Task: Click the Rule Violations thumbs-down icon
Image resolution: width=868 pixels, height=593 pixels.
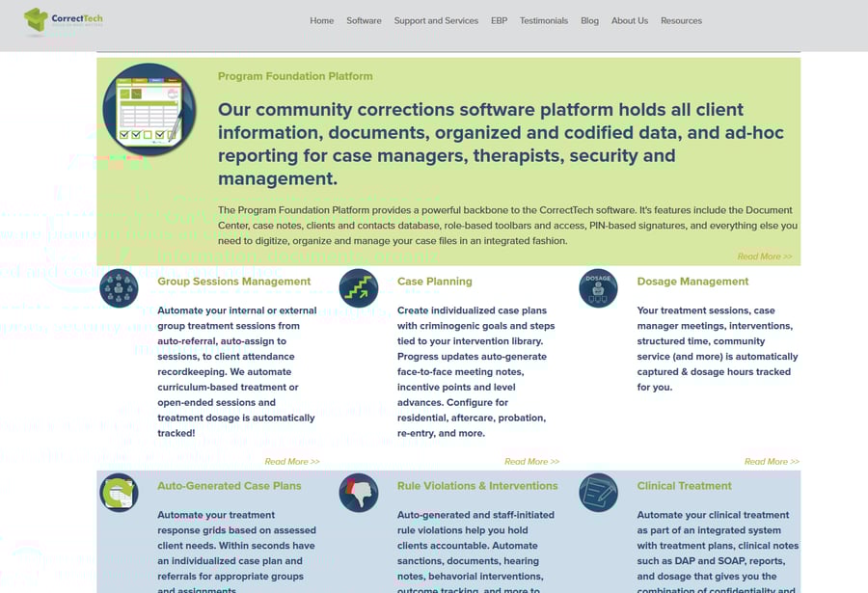Action: click(x=359, y=493)
